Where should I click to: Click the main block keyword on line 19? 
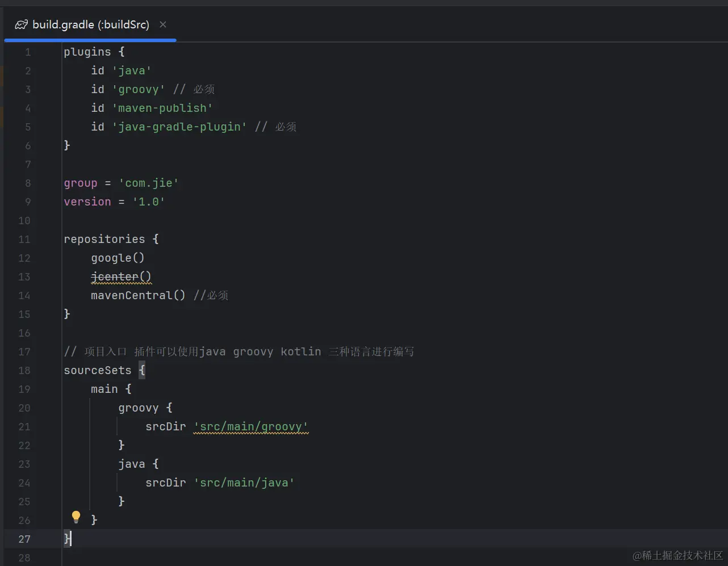pos(104,389)
